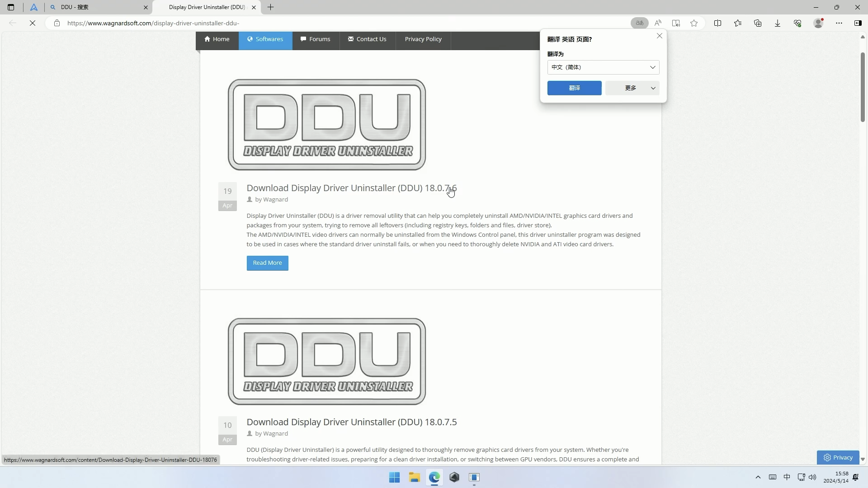868x488 pixels.
Task: Activate Read aloud from the toolbar
Action: pos(658,23)
